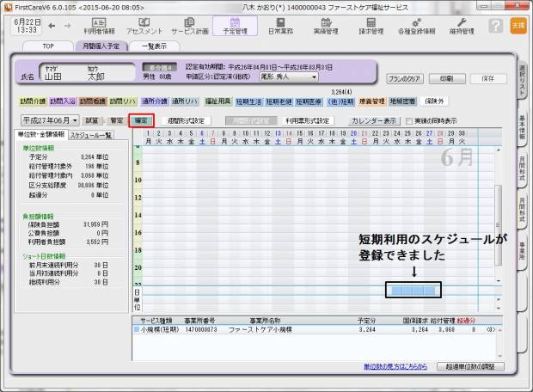Select the blue short-stay schedule block
Screen dimensions: 533x392
pos(413,291)
